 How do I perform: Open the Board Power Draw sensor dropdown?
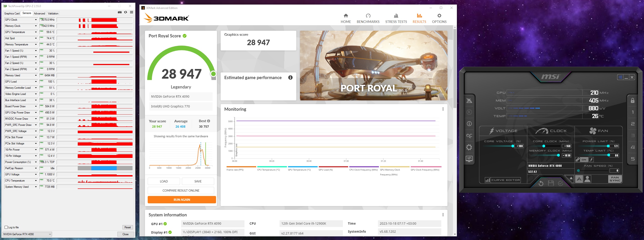point(36,106)
